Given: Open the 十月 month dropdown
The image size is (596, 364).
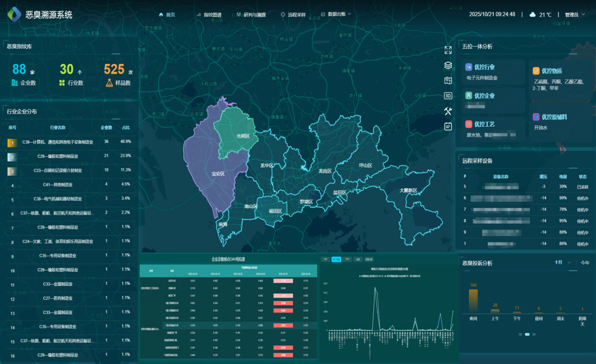Looking at the screenshot, I should (562, 263).
